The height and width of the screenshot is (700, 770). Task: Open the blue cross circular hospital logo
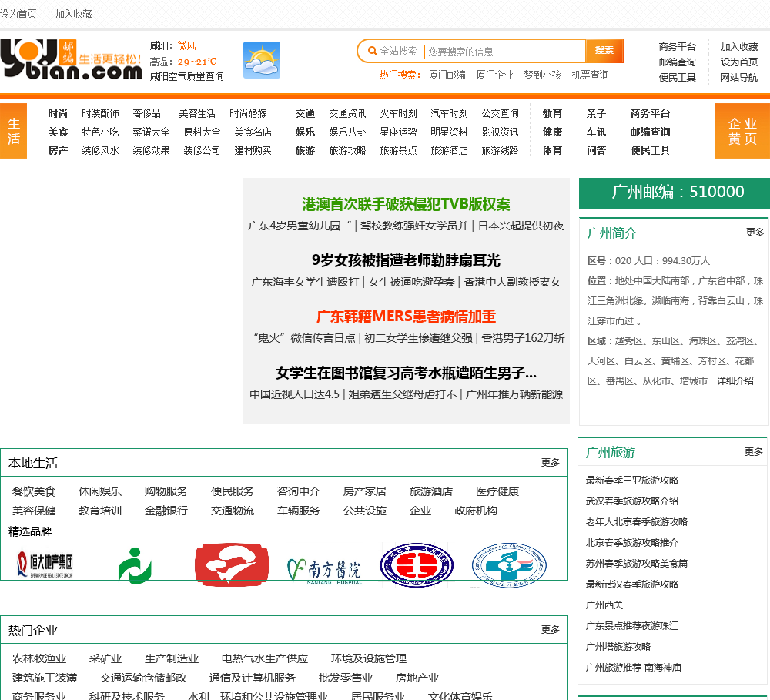(509, 565)
